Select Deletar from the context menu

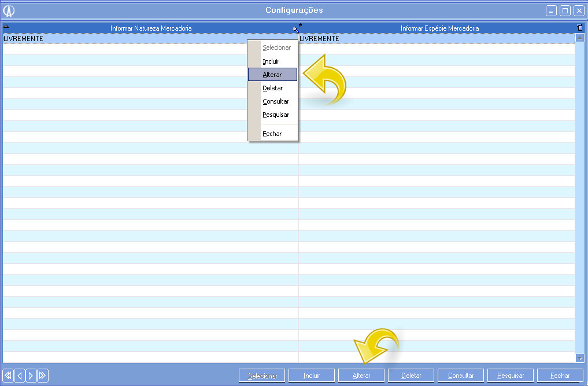click(273, 88)
